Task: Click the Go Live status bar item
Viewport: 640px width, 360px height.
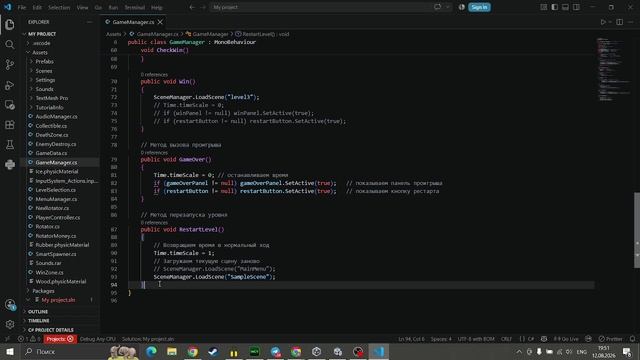Action: click(x=566, y=339)
